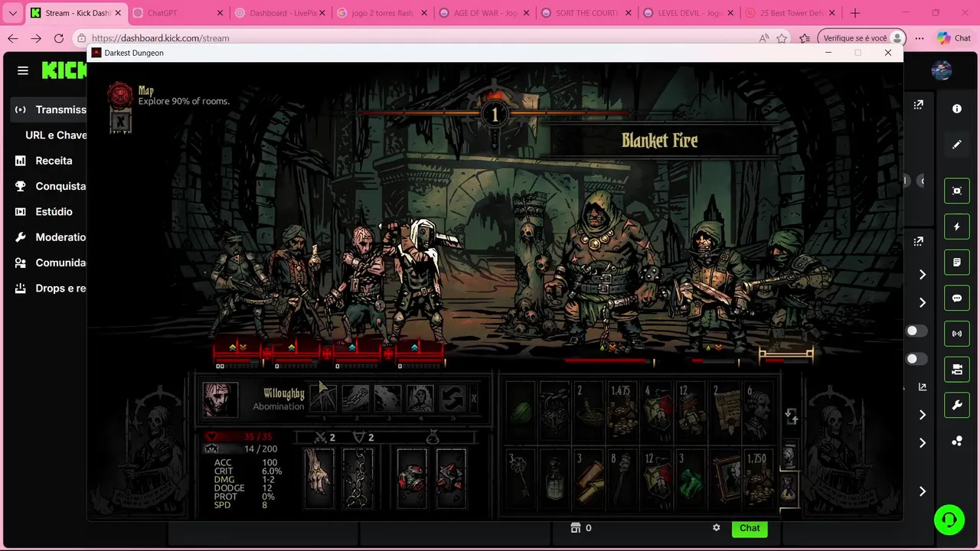Open Moderation in the Kick sidebar
The image size is (980, 551).
(x=51, y=237)
